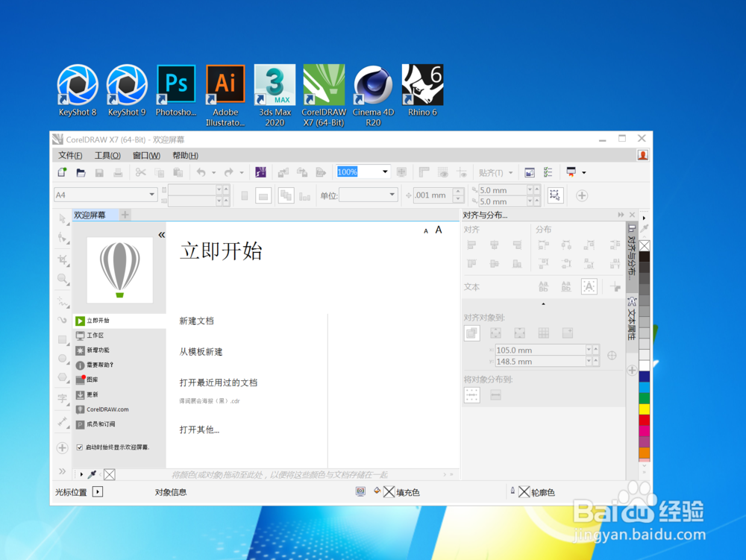Select the Ellipse tool in toolbox
746x560 pixels.
pyautogui.click(x=63, y=359)
